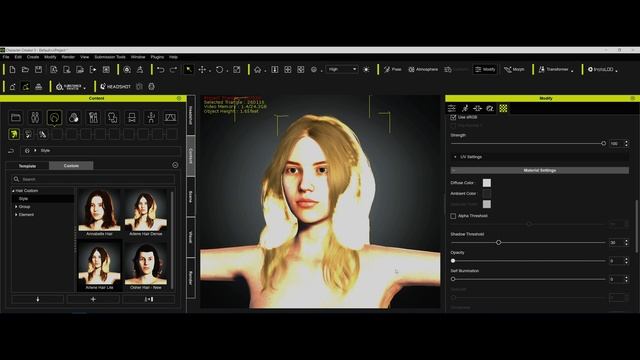Click the Atmosphere toolbar button
The height and width of the screenshot is (360, 640).
[x=423, y=69]
